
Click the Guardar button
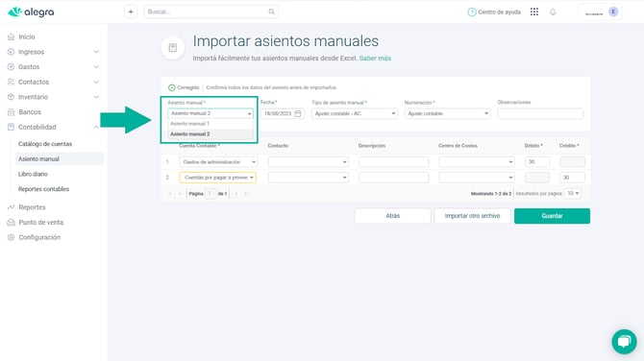pos(552,216)
